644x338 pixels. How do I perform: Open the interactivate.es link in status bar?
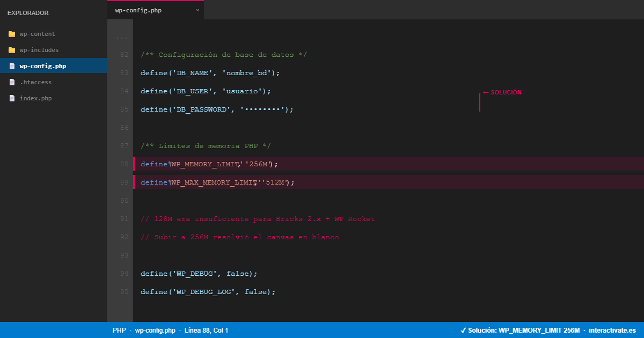[612, 330]
